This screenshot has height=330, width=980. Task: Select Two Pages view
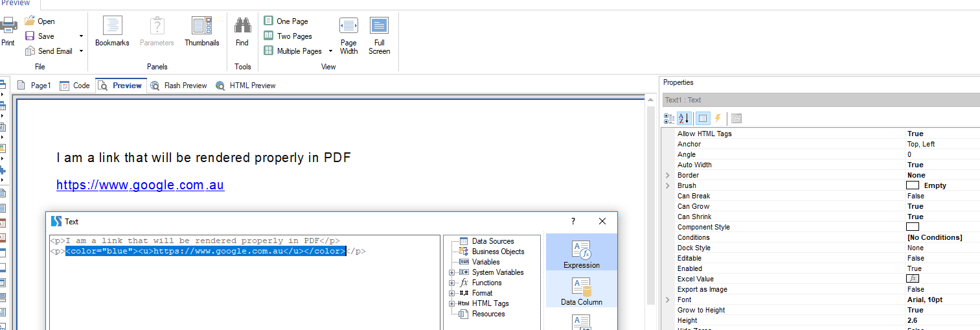(x=288, y=36)
